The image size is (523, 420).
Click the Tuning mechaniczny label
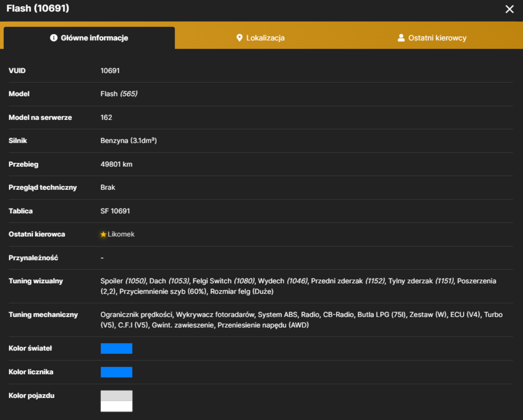[43, 315]
